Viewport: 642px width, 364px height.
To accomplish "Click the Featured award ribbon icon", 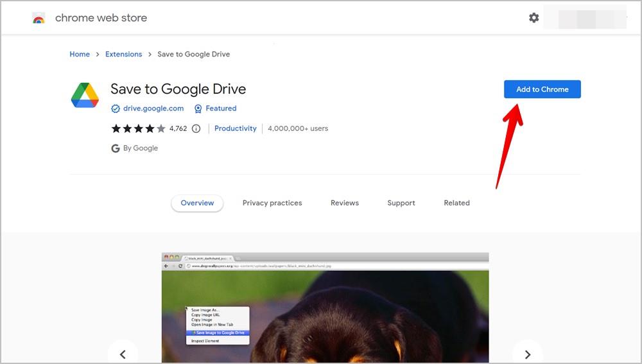I will coord(198,108).
